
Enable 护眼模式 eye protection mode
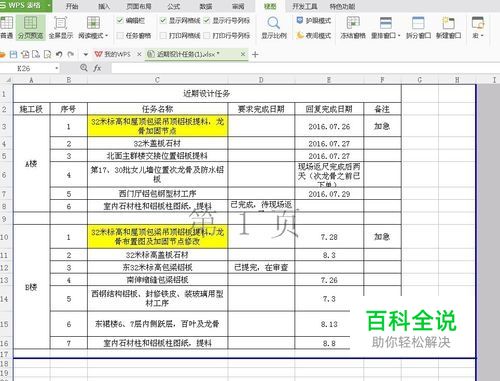pyautogui.click(x=314, y=21)
